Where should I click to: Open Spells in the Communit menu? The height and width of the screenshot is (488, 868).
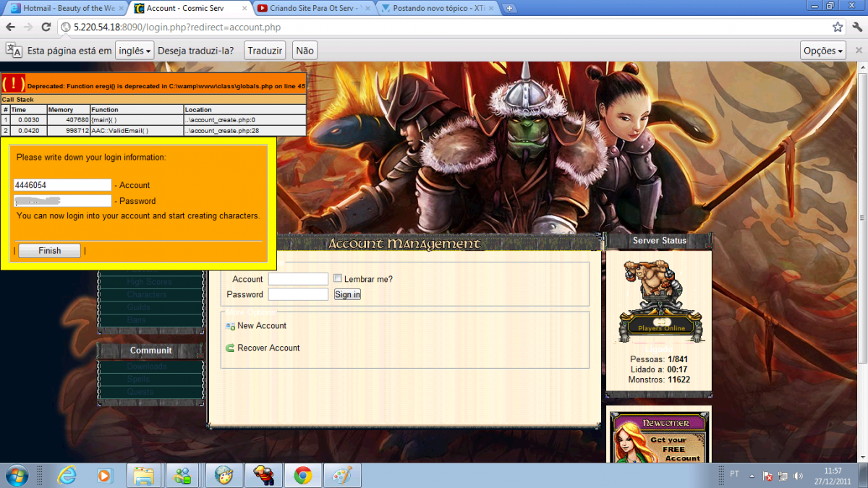(138, 379)
